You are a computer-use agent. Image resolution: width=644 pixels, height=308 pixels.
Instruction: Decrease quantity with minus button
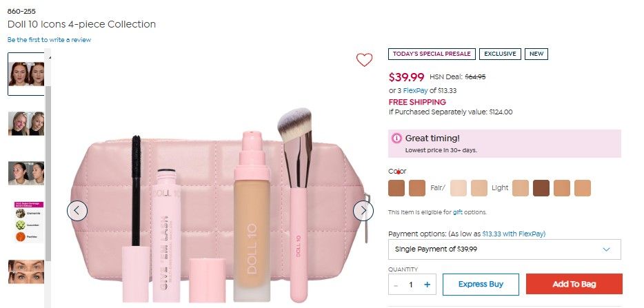point(396,285)
